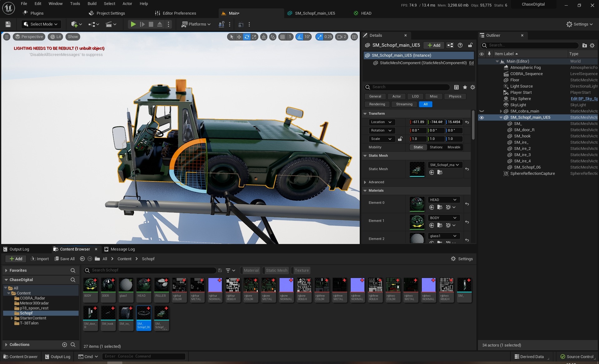Set Mobility to Static
The width and height of the screenshot is (599, 364).
(418, 147)
